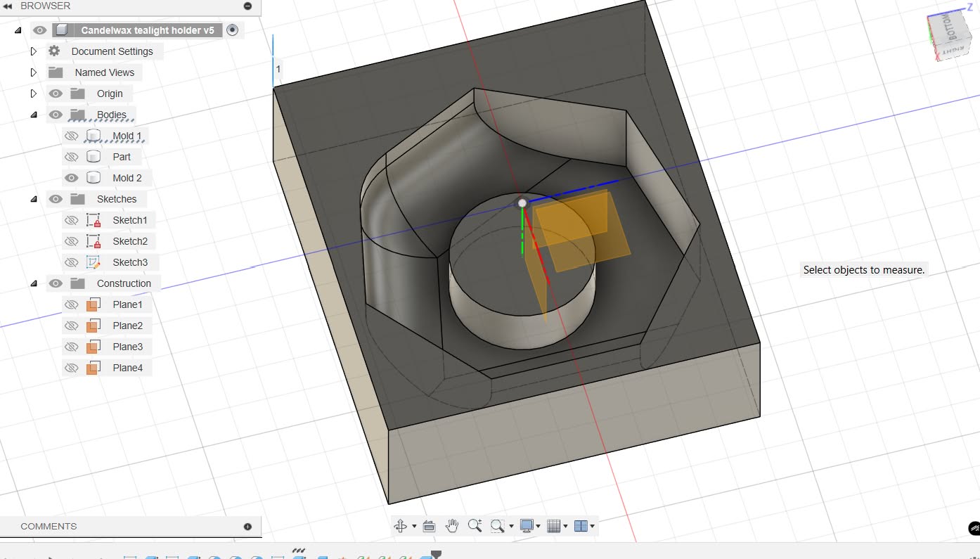Hide the Sketches folder using eye
The image size is (980, 559).
(x=56, y=199)
